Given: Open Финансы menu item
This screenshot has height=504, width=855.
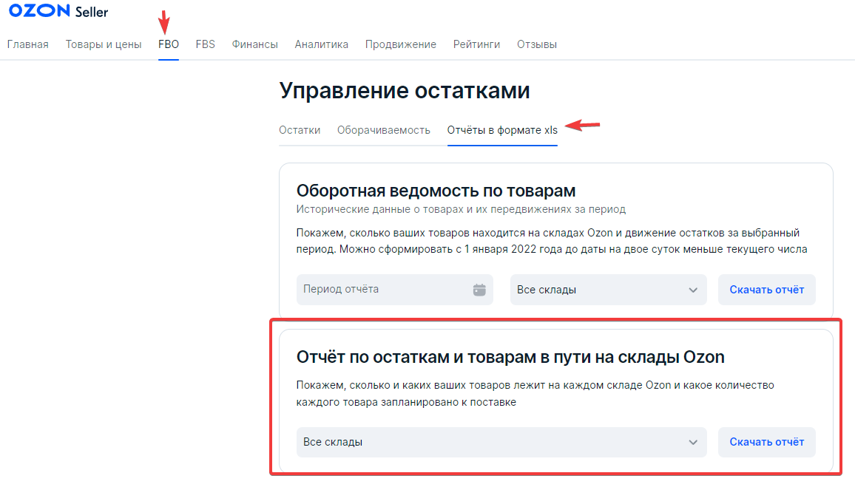Looking at the screenshot, I should point(254,44).
